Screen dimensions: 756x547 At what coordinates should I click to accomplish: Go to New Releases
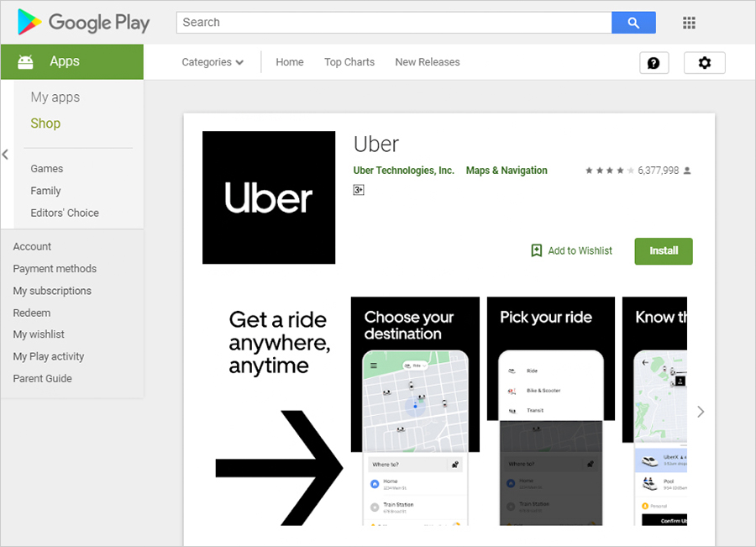(428, 62)
